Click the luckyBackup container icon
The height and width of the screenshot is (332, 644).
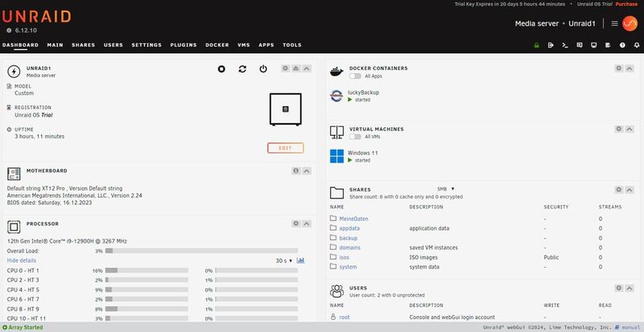click(x=336, y=96)
